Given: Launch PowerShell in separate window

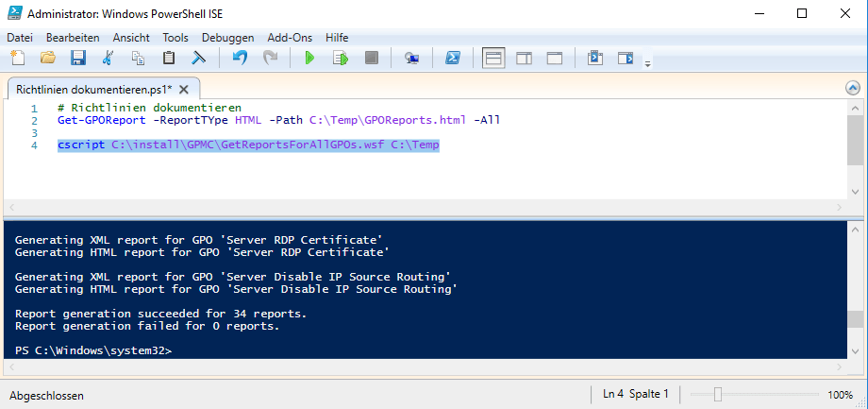Looking at the screenshot, I should [453, 59].
